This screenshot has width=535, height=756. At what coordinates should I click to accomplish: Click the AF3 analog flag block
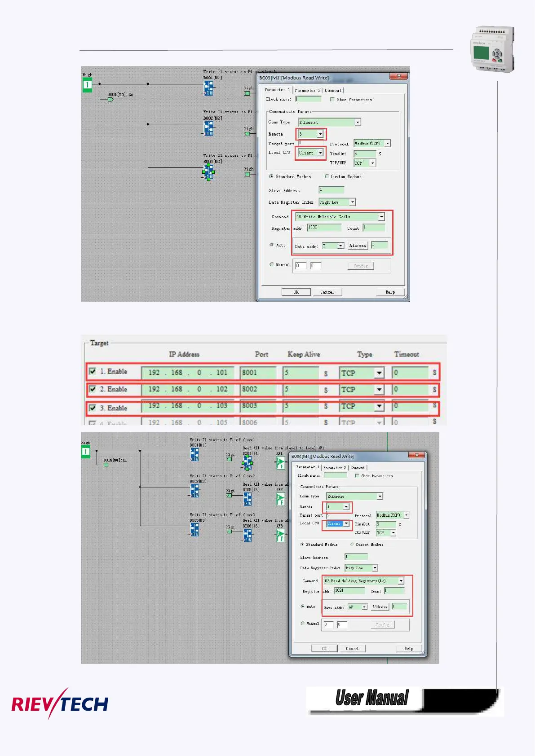[280, 536]
